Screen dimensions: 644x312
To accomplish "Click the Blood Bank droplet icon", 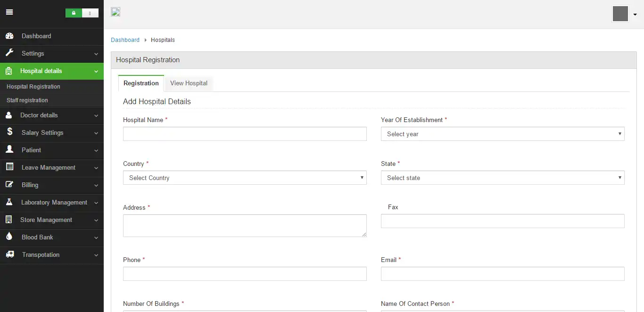I will (x=9, y=237).
